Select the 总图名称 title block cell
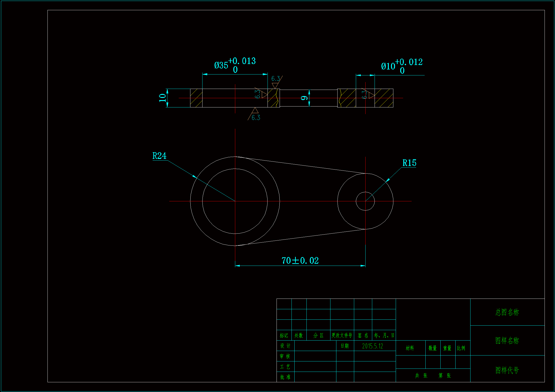The width and height of the screenshot is (555, 392). click(507, 312)
